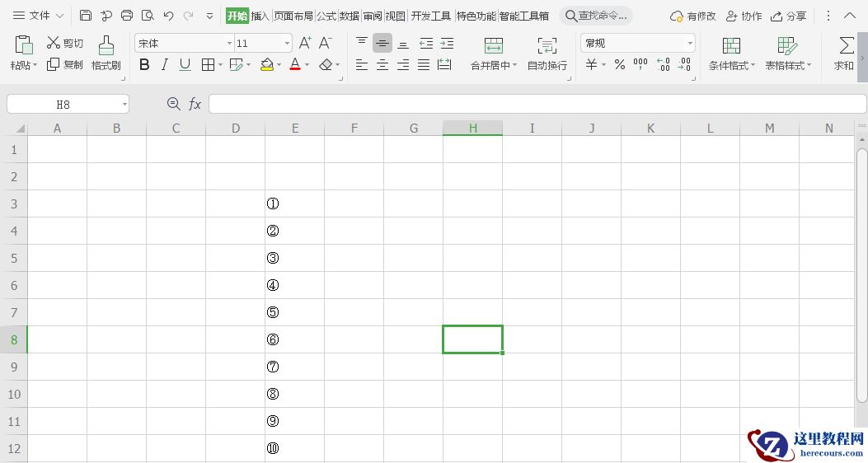Open the font name dropdown (宋体)
The height and width of the screenshot is (463, 868).
pos(230,43)
